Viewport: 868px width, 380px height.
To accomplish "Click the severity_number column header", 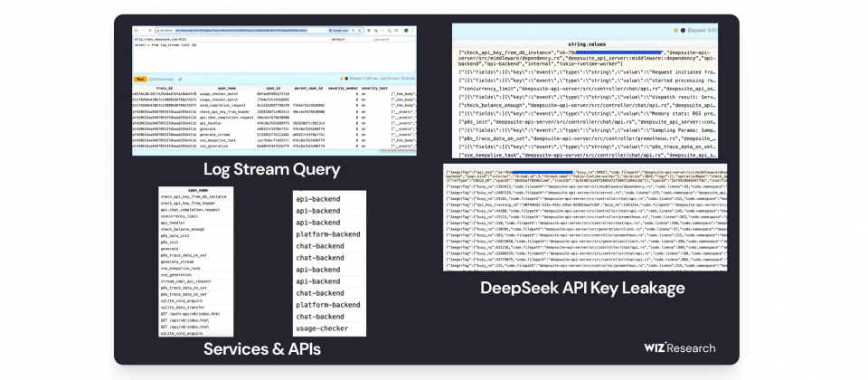I will tap(344, 88).
